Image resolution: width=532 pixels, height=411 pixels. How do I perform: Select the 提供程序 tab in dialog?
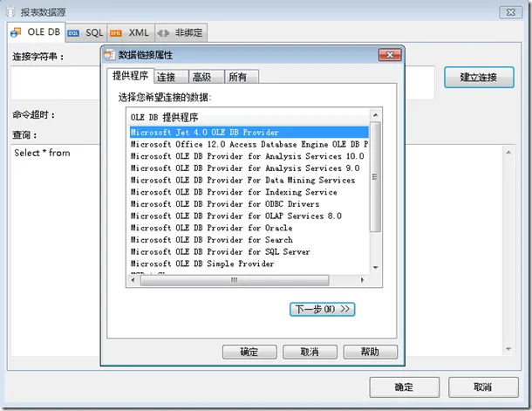tap(130, 75)
